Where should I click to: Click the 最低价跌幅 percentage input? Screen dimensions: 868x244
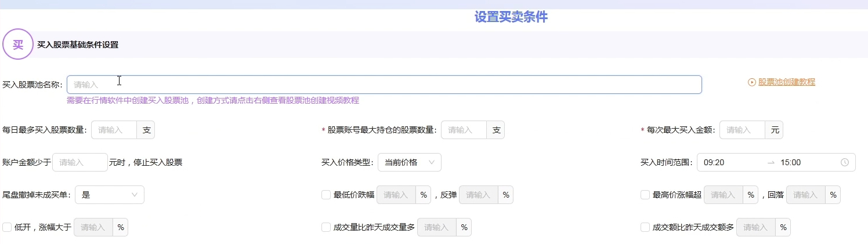396,195
